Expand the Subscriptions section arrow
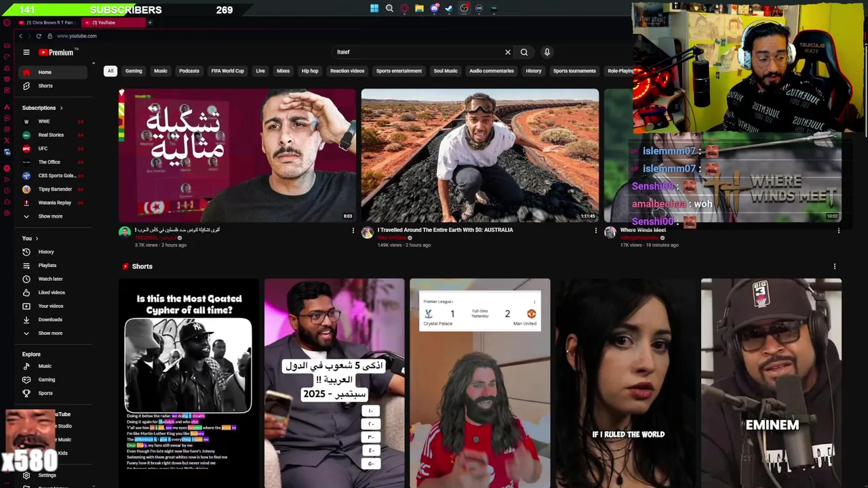 tap(61, 108)
